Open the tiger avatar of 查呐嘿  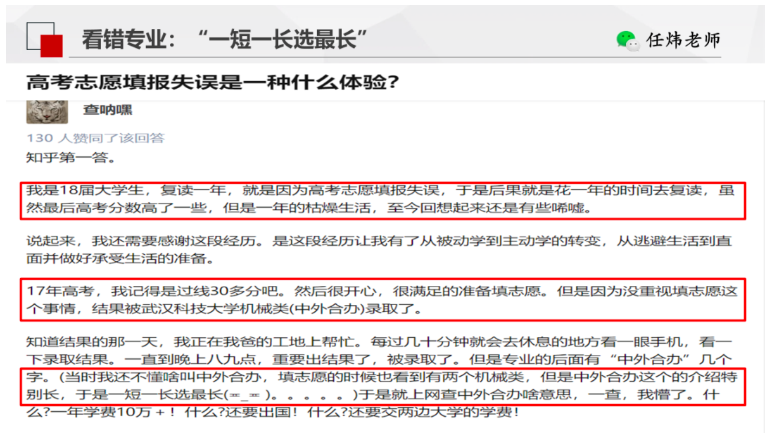47,112
